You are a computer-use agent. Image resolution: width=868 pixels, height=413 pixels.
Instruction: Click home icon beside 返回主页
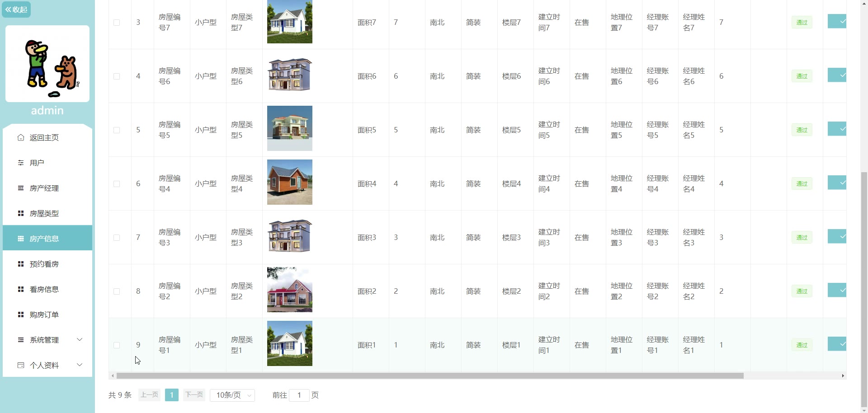coord(21,137)
